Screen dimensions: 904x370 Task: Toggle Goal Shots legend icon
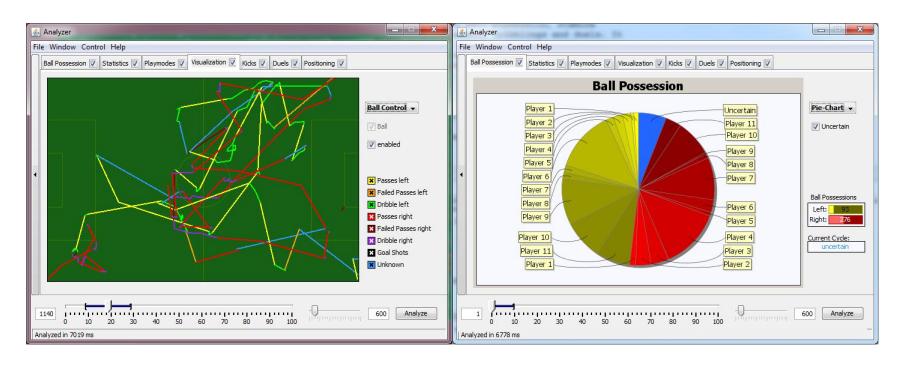pos(371,252)
